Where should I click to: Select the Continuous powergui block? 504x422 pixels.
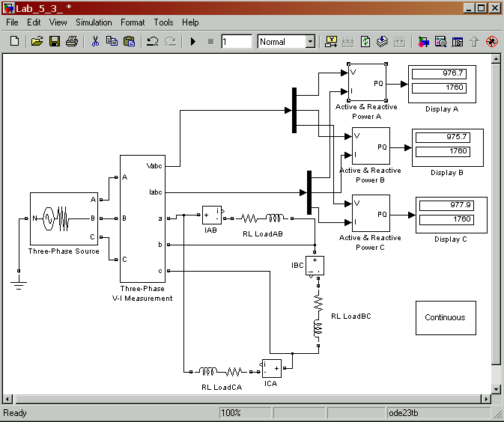pyautogui.click(x=445, y=317)
